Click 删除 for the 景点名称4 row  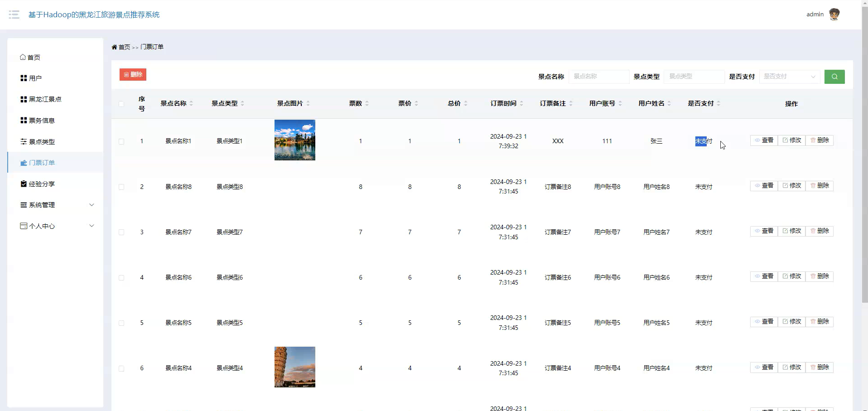820,367
